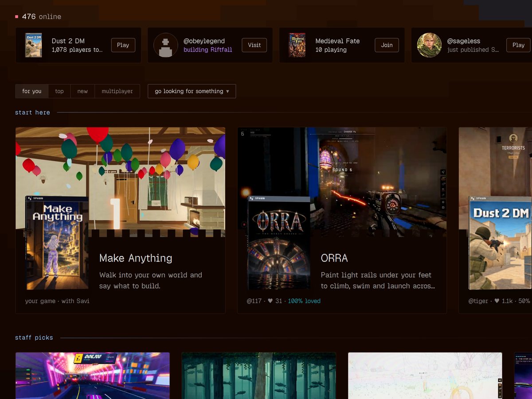Click 'your game · with Savi' text

[x=57, y=301]
